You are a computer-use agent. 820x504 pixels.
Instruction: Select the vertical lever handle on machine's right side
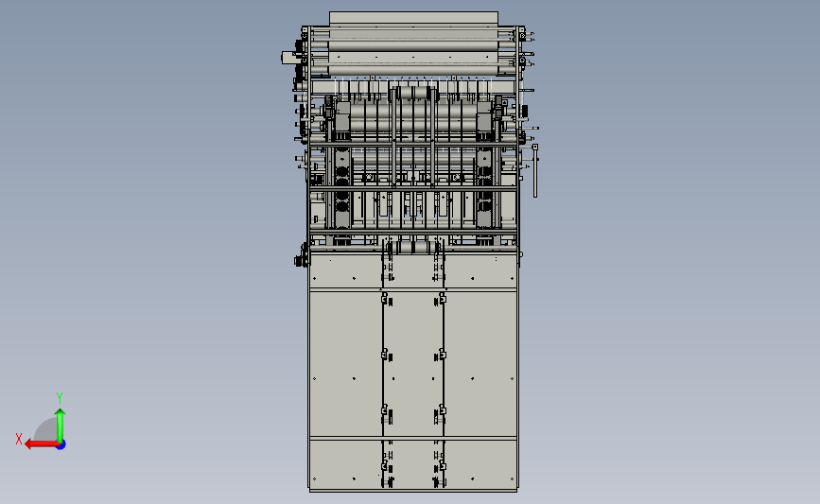coord(535,171)
